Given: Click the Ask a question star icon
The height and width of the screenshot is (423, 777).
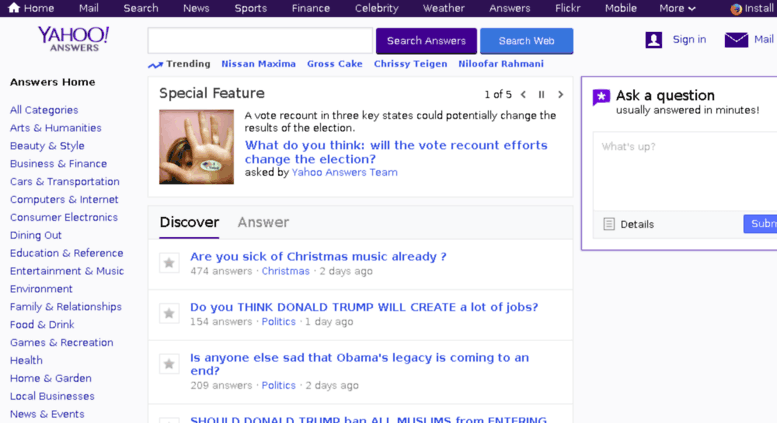Looking at the screenshot, I should click(601, 97).
